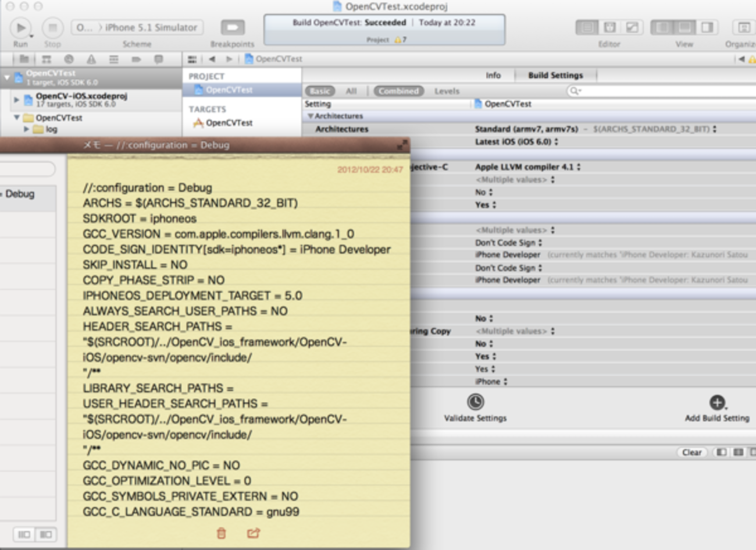Show the Search navigator
The height and width of the screenshot is (550, 756).
69,59
